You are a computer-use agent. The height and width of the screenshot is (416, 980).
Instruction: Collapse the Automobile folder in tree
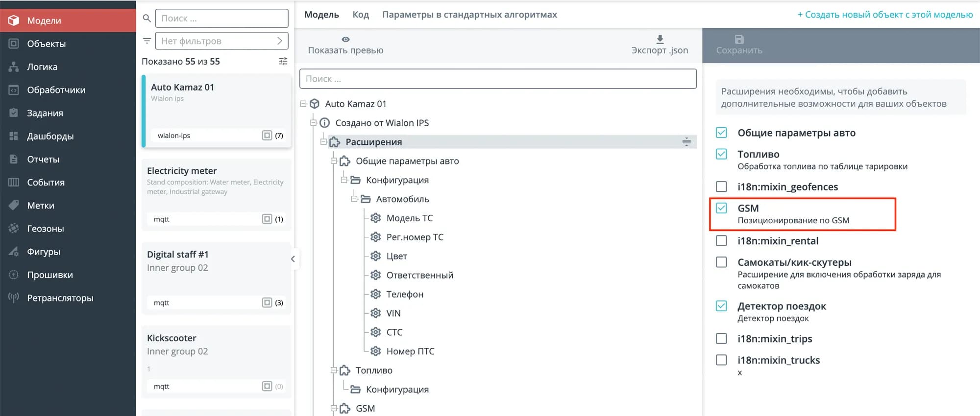(354, 199)
